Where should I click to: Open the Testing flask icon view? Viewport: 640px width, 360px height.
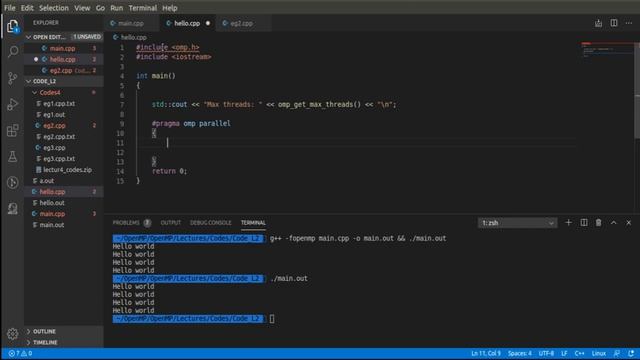tap(13, 156)
